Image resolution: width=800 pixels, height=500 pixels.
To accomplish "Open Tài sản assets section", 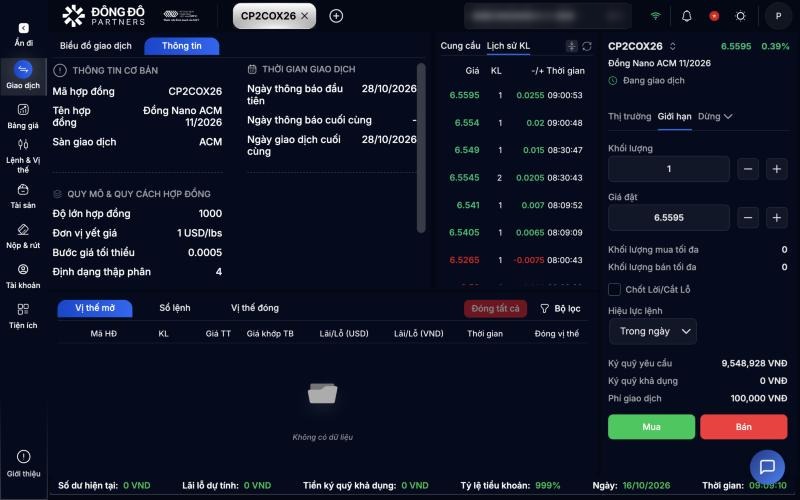I will [23, 196].
